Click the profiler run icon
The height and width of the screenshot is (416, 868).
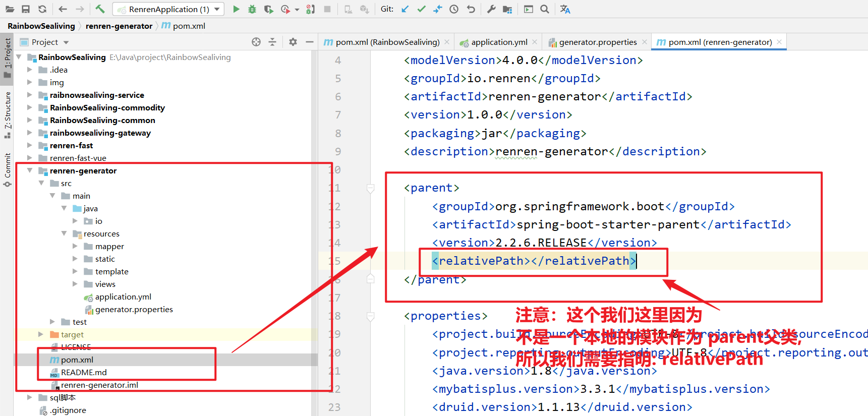click(285, 9)
